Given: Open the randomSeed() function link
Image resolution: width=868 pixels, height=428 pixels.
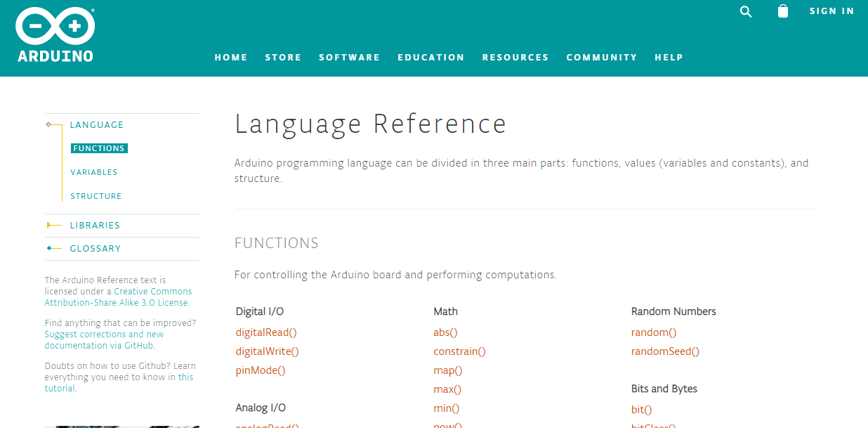Looking at the screenshot, I should (665, 351).
